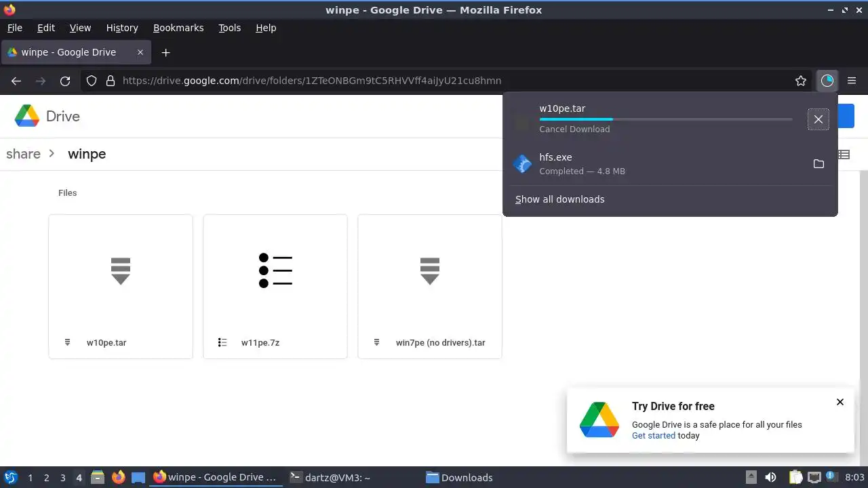Dismiss the Try Drive for free popup
The height and width of the screenshot is (488, 868).
[x=840, y=402]
